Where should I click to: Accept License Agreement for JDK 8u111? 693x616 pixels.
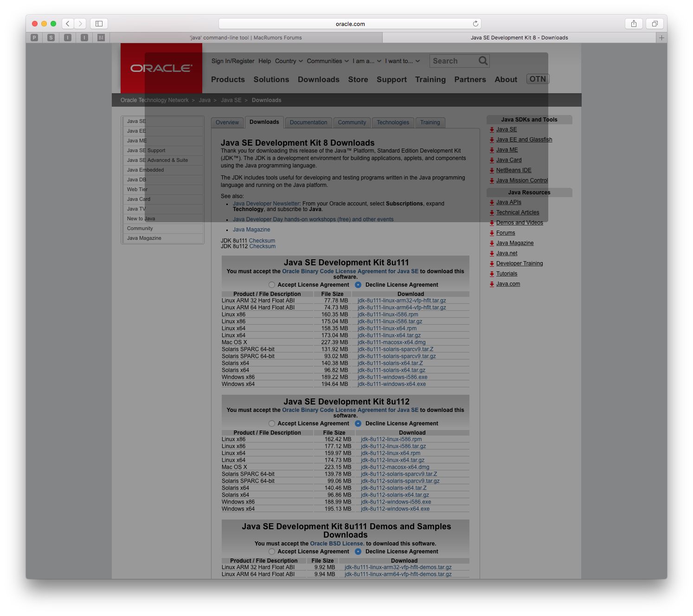click(x=272, y=285)
